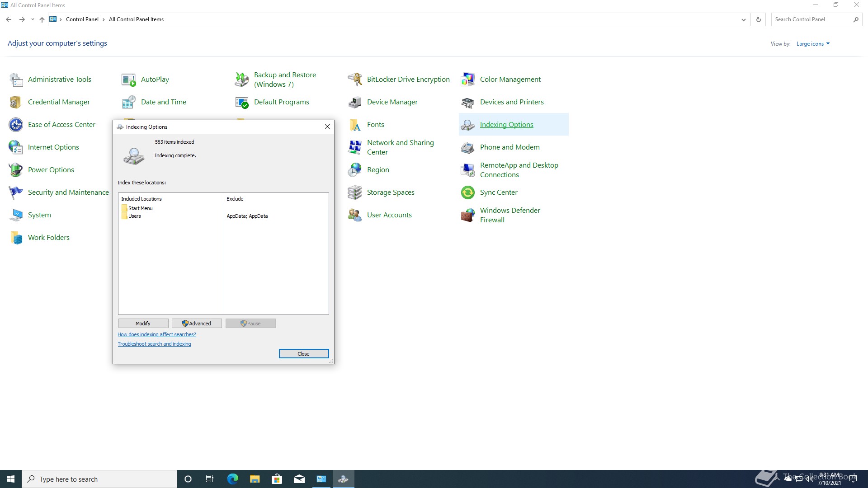Viewport: 868px width, 488px height.
Task: Go forward with the Forward arrow
Action: point(22,19)
